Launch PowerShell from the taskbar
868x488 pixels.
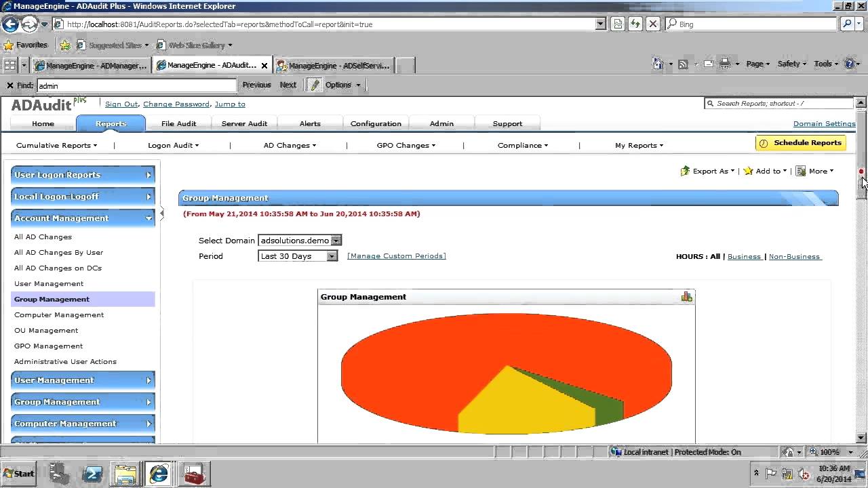pos(92,473)
